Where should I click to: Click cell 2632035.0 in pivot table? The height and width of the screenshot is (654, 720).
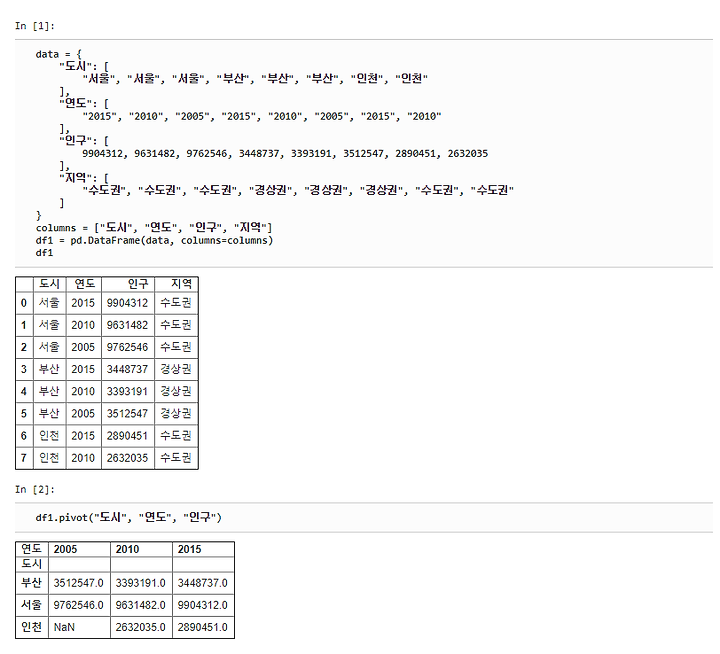(141, 627)
